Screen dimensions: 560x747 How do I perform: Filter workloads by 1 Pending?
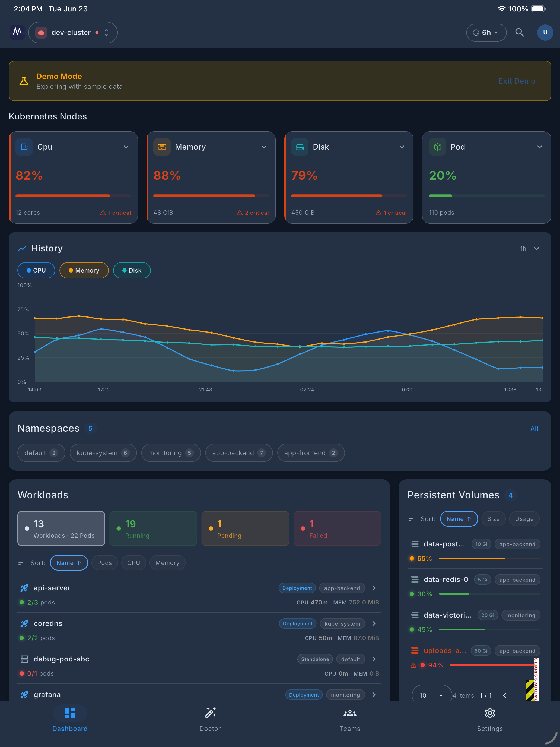tap(245, 528)
